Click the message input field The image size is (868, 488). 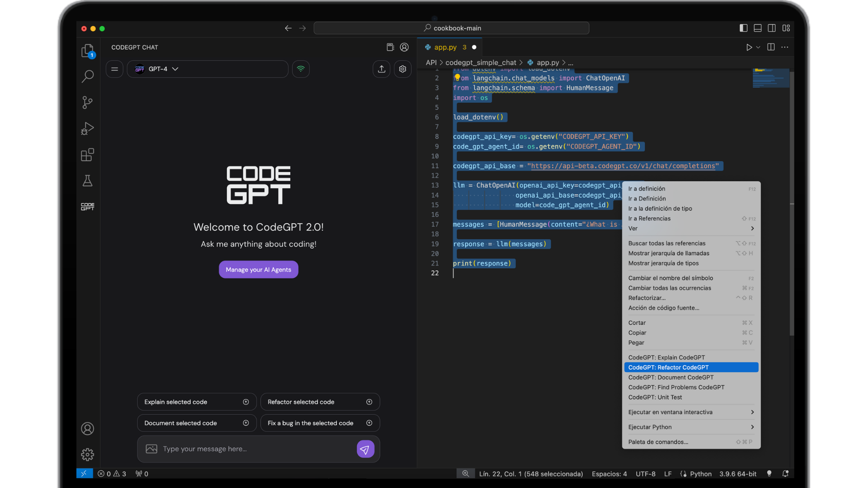pyautogui.click(x=258, y=449)
